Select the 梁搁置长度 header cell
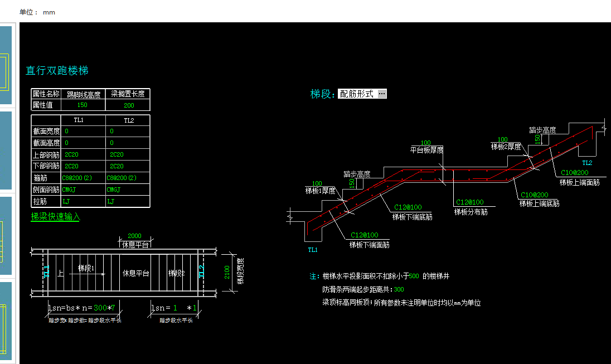This screenshot has height=364, width=611. 128,94
